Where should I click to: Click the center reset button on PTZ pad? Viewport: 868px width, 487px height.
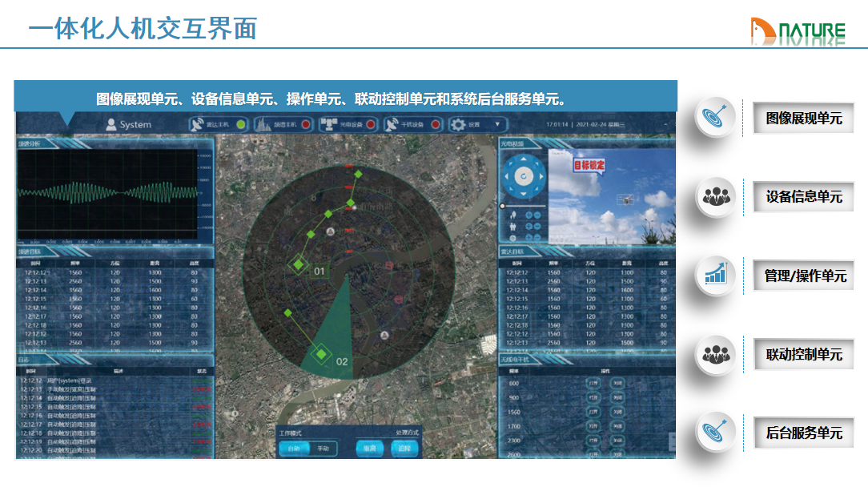tap(522, 175)
